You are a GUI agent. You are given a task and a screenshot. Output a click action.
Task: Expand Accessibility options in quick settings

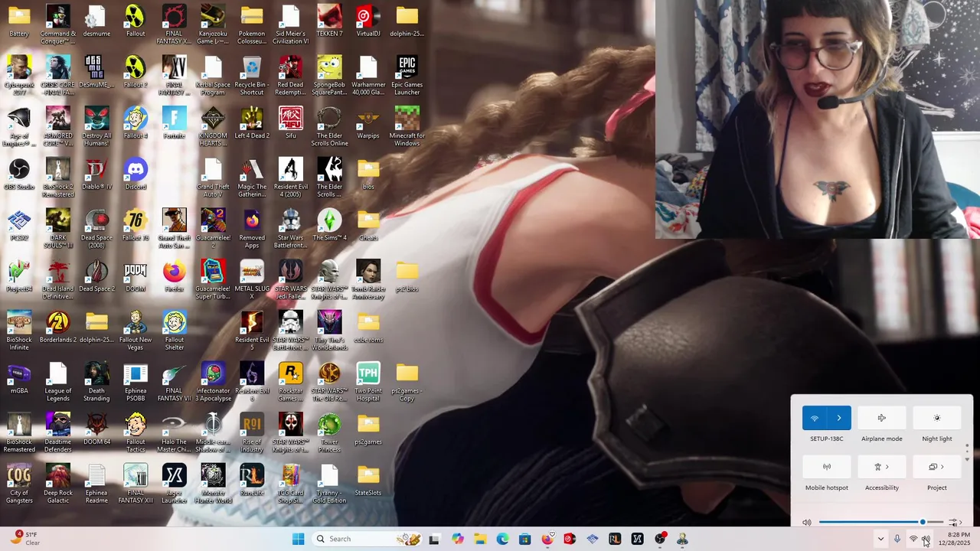(882, 467)
